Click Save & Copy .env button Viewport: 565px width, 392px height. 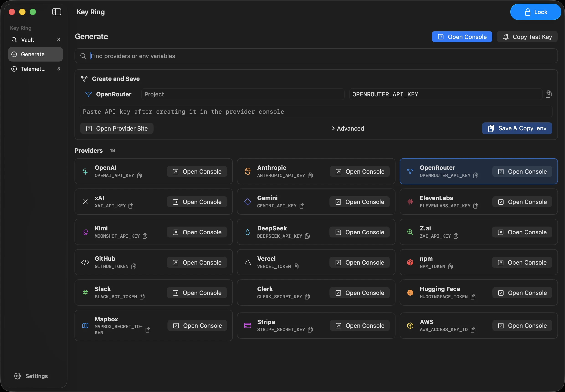[x=517, y=129]
